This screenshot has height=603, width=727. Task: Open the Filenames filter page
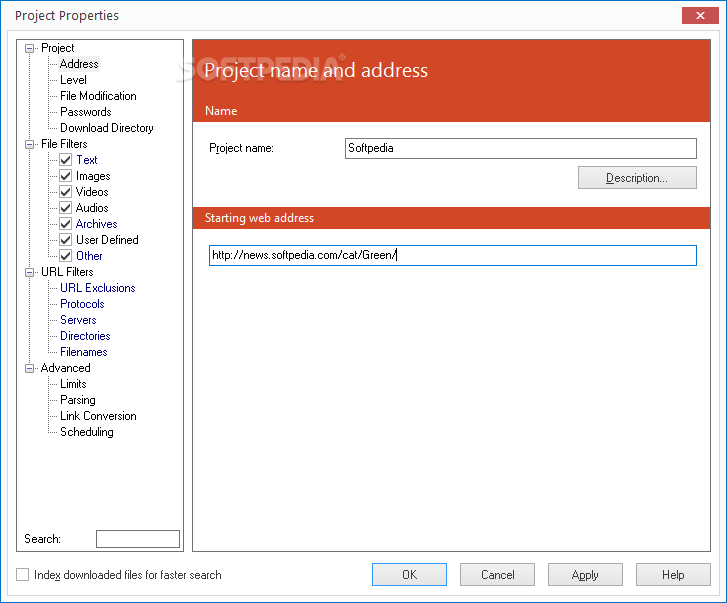click(x=83, y=352)
